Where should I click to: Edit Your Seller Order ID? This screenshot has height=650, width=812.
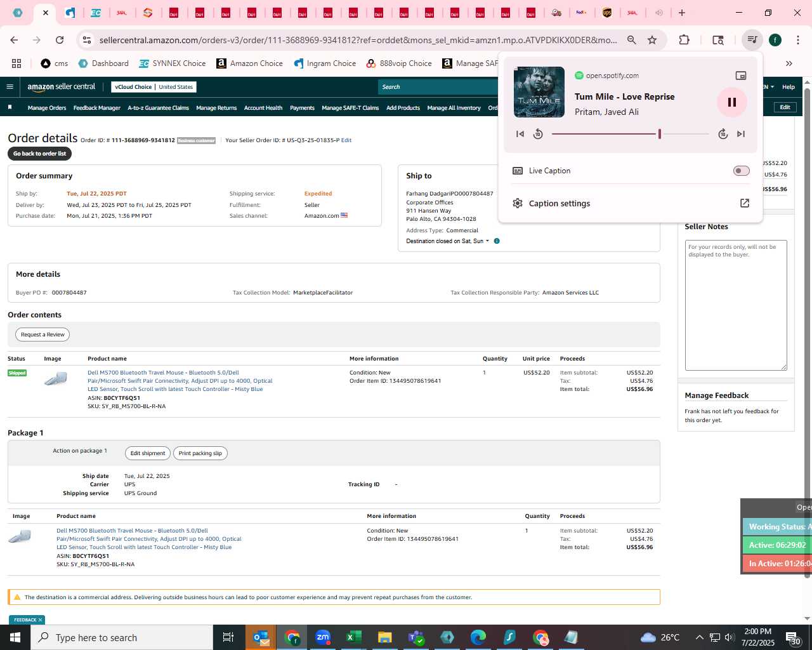click(346, 140)
